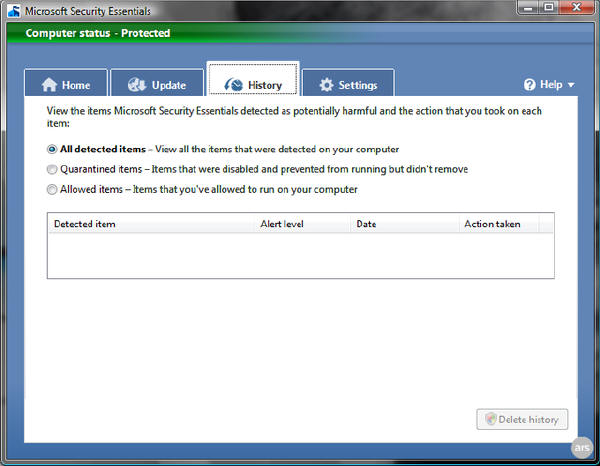600x466 pixels.
Task: Click the History tab clock icon
Action: point(233,85)
